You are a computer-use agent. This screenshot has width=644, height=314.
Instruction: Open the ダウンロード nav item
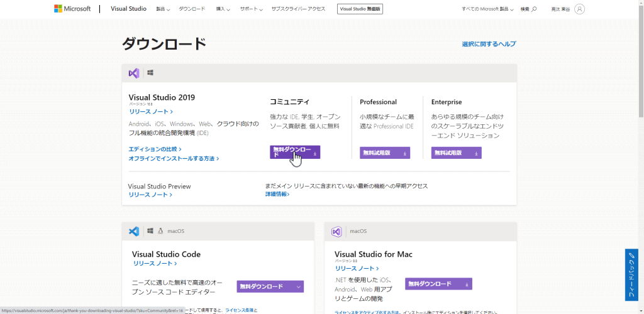[191, 9]
